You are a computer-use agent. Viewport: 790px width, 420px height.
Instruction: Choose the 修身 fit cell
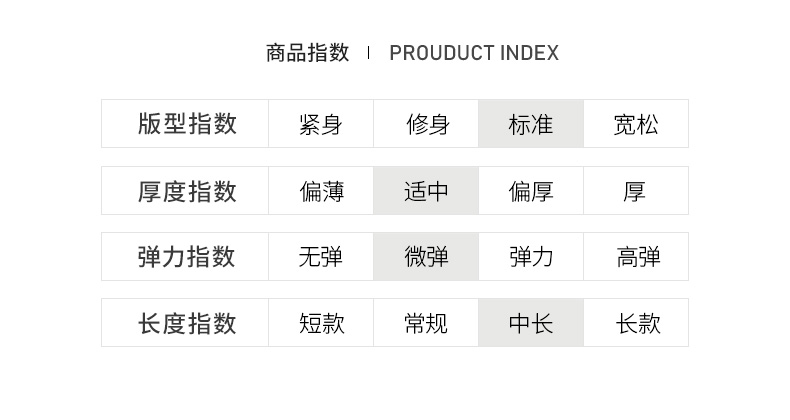pyautogui.click(x=426, y=124)
